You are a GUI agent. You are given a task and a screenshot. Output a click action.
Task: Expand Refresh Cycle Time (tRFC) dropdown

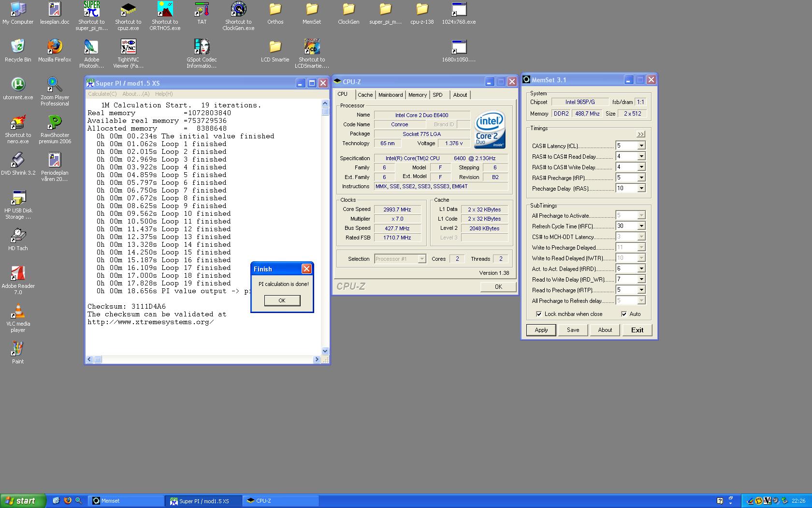(x=641, y=226)
